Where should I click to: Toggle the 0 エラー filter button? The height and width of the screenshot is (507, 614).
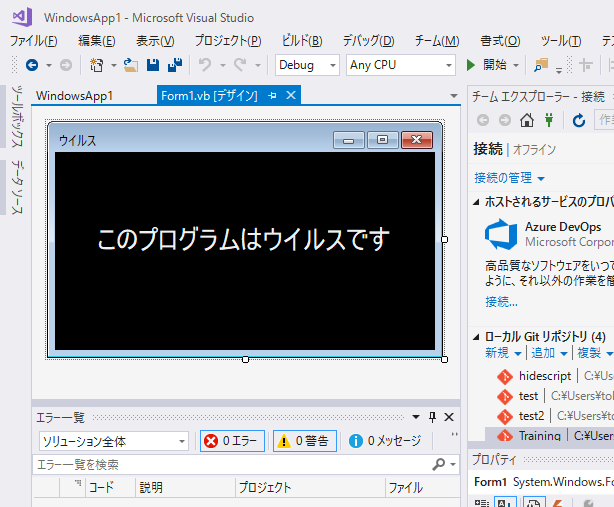(232, 441)
